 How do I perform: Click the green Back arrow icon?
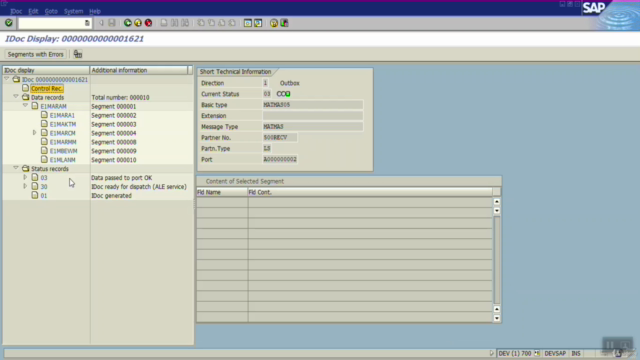tap(127, 23)
